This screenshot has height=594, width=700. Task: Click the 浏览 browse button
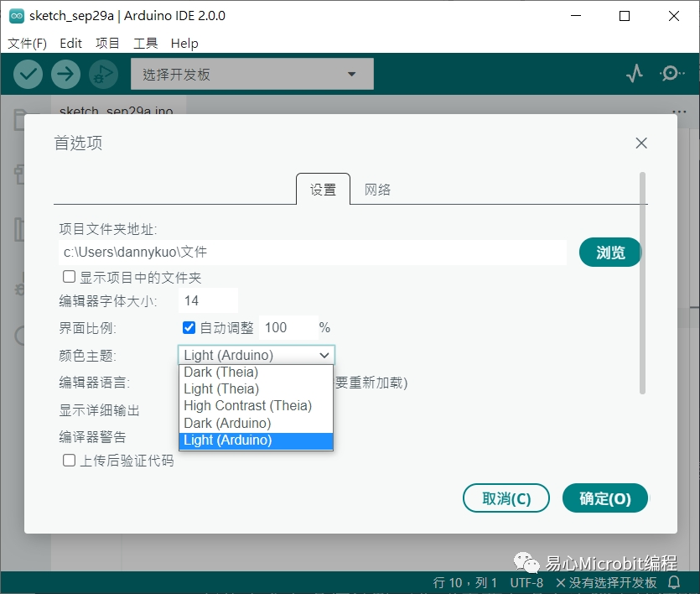[610, 253]
